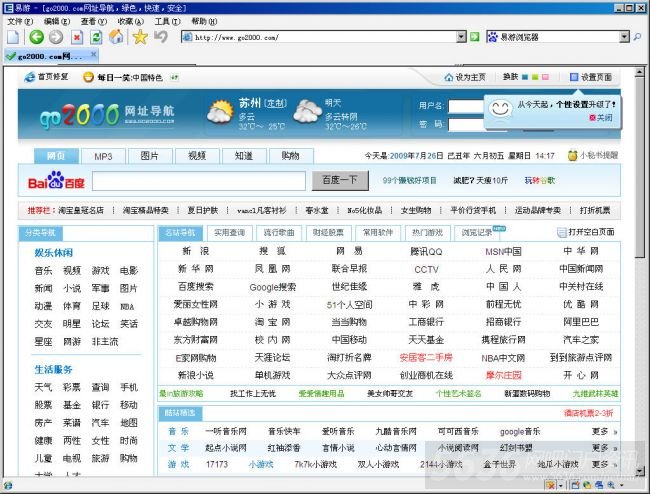
Task: Open the 财经股票 tab
Action: [x=328, y=233]
